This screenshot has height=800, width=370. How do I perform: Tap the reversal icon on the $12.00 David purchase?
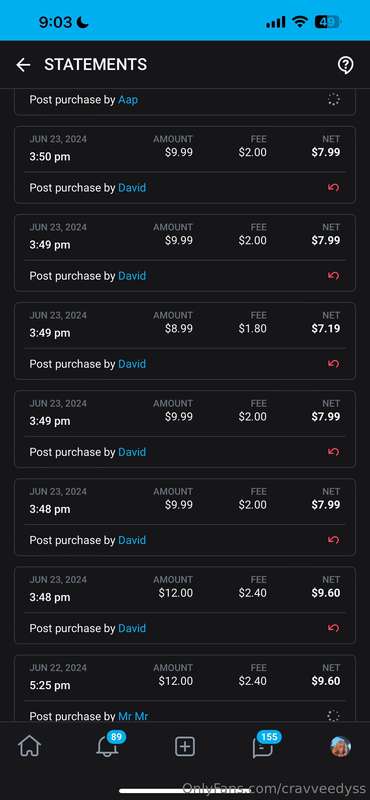(x=333, y=628)
